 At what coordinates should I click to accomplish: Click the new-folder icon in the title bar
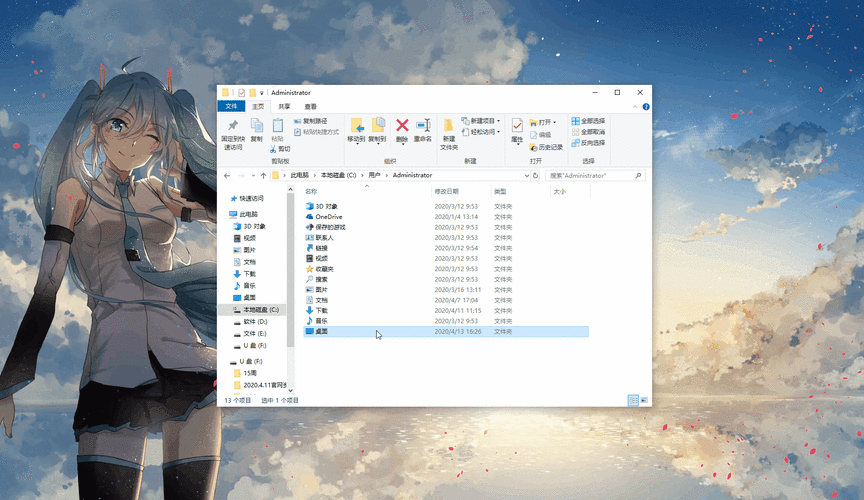252,93
